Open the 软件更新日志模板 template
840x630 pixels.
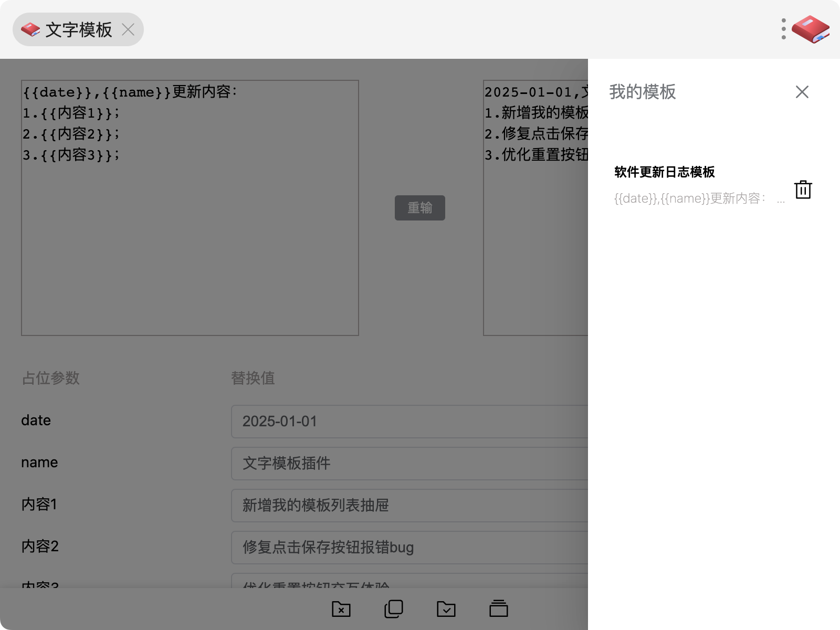point(700,185)
